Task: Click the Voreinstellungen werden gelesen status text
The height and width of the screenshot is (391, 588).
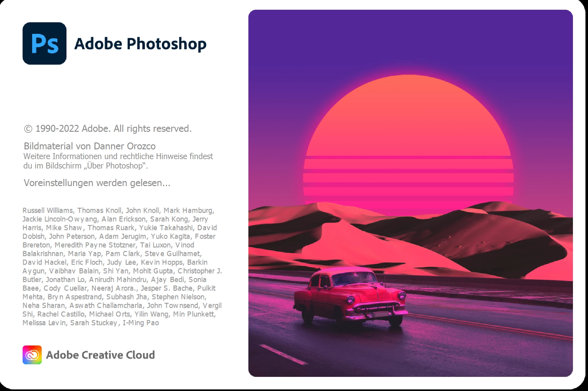Action: pos(97,183)
